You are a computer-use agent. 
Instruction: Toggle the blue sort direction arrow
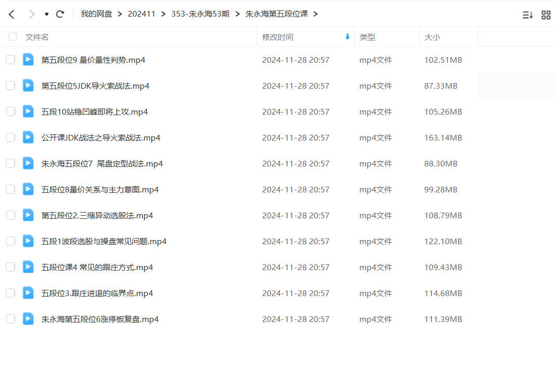click(x=347, y=37)
